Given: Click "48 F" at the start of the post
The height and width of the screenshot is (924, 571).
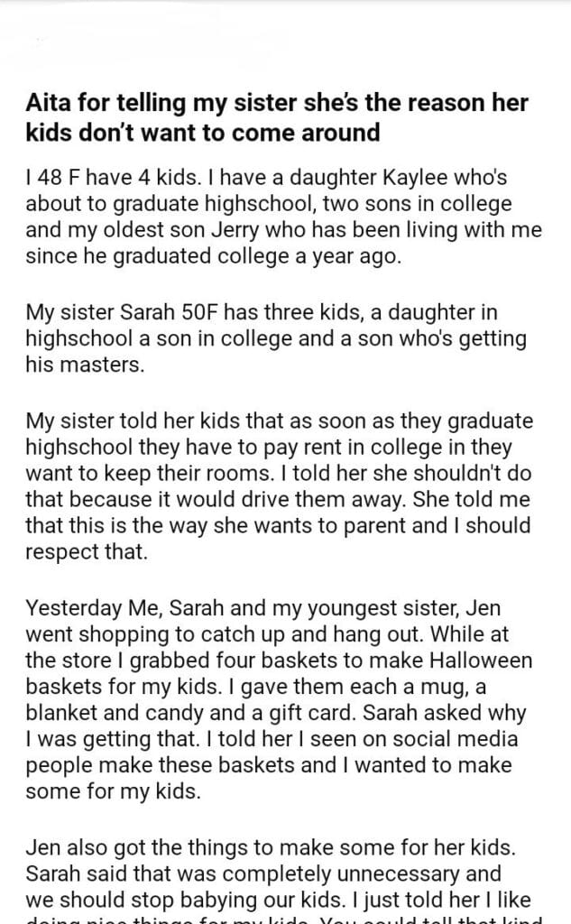Looking at the screenshot, I should pyautogui.click(x=56, y=180).
